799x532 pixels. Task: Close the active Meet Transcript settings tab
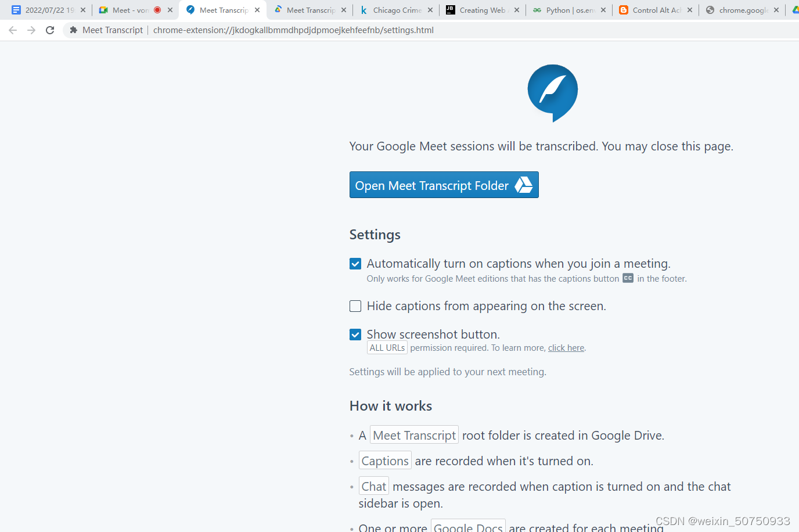pos(257,10)
